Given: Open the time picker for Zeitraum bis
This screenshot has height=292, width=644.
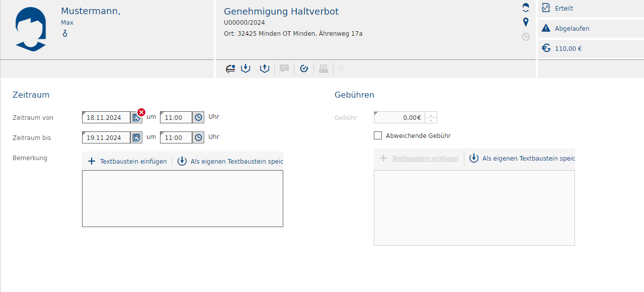Looking at the screenshot, I should [198, 137].
